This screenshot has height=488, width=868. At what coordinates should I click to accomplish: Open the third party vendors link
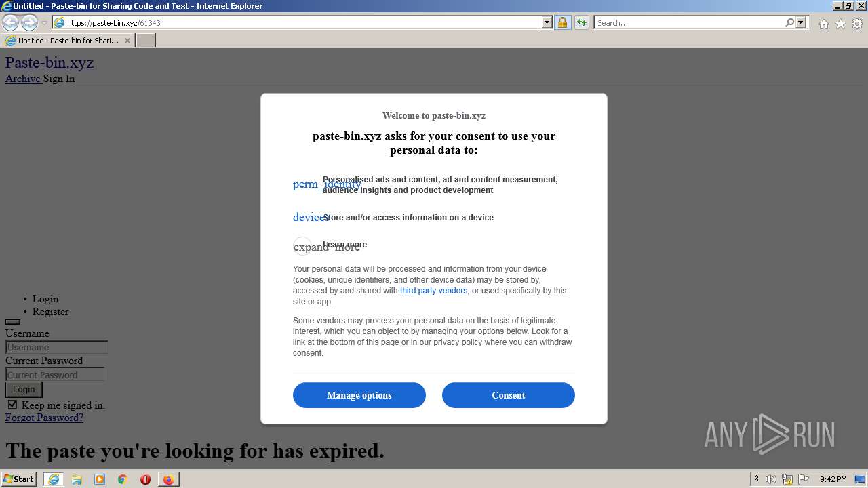433,291
